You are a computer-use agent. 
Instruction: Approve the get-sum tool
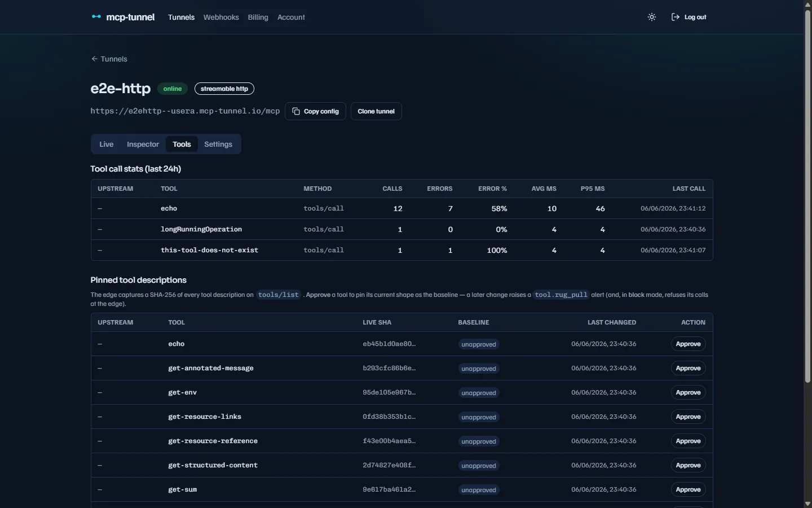689,489
